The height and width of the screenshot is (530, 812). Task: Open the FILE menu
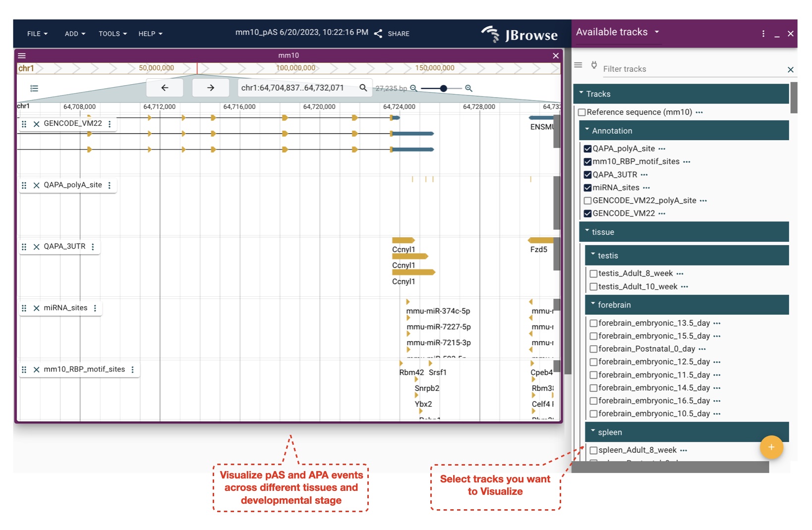pos(37,34)
